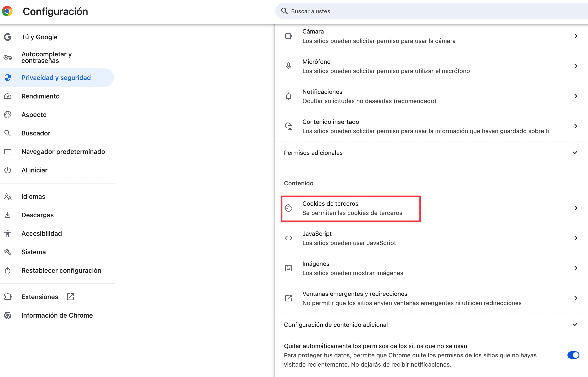Expand Permisos adicionales section
Screen dimensions: 588x377
[x=575, y=153]
